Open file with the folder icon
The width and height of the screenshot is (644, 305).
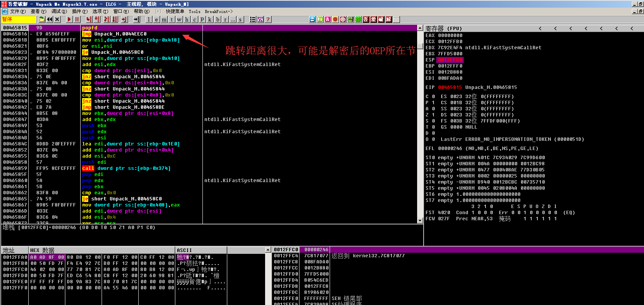[x=42, y=19]
